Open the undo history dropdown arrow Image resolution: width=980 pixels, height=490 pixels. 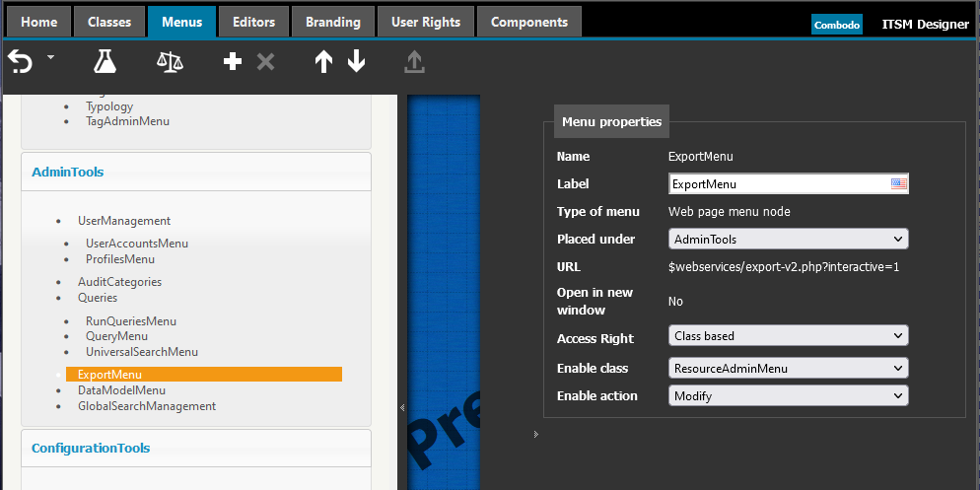point(50,59)
